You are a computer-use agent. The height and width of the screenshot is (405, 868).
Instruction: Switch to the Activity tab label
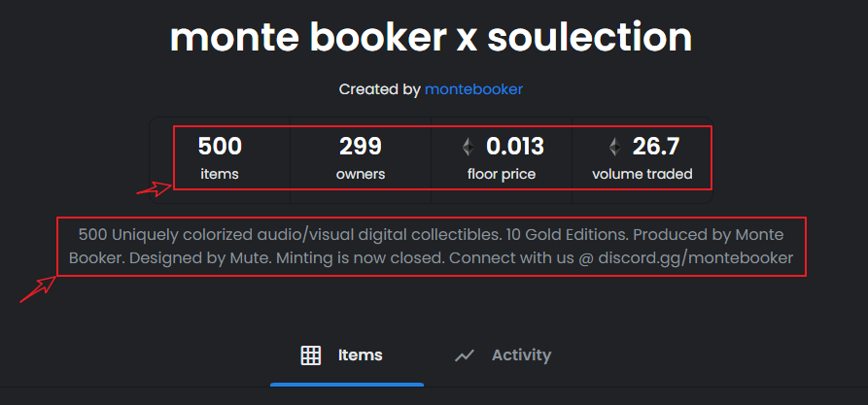521,354
